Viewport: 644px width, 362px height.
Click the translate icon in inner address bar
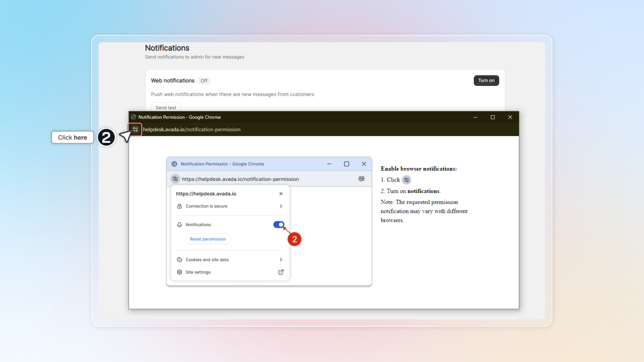point(361,179)
